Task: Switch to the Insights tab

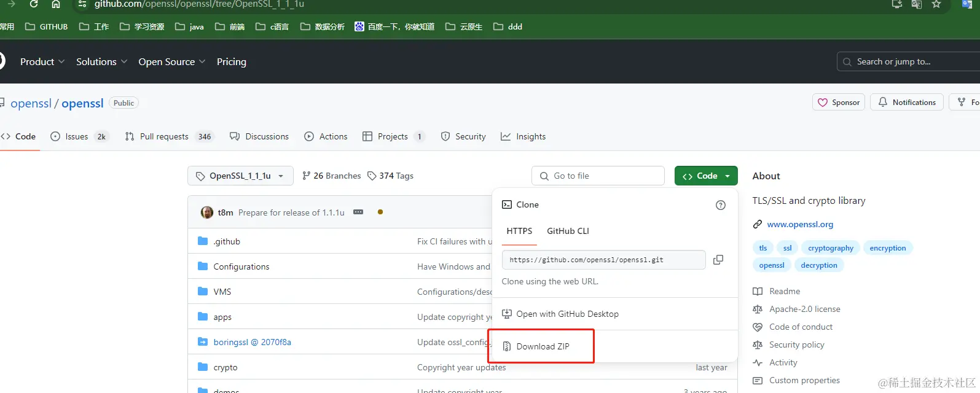Action: pos(523,136)
